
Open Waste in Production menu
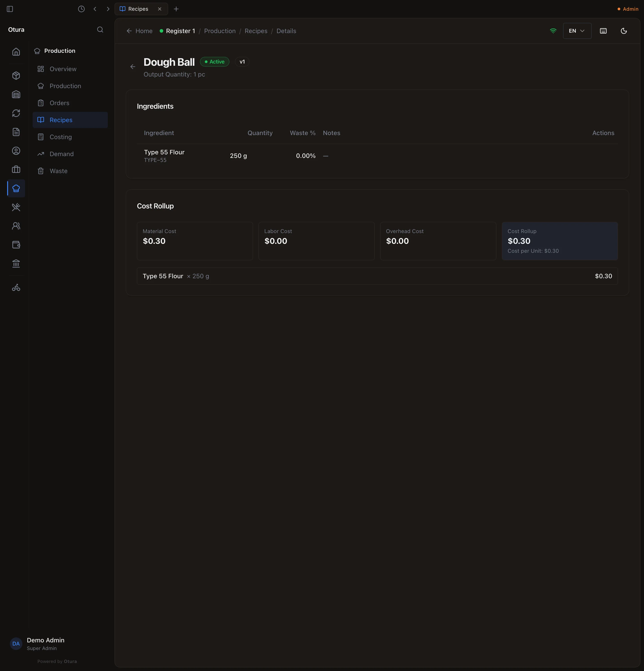(70, 171)
